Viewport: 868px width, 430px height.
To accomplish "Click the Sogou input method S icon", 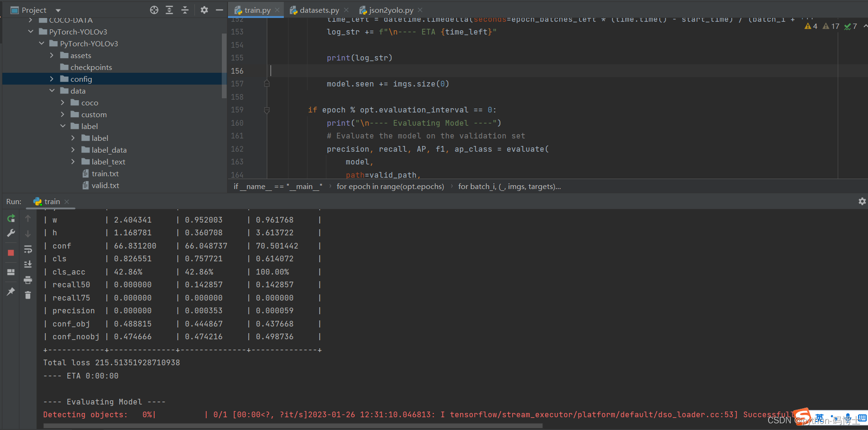I will pos(803,417).
